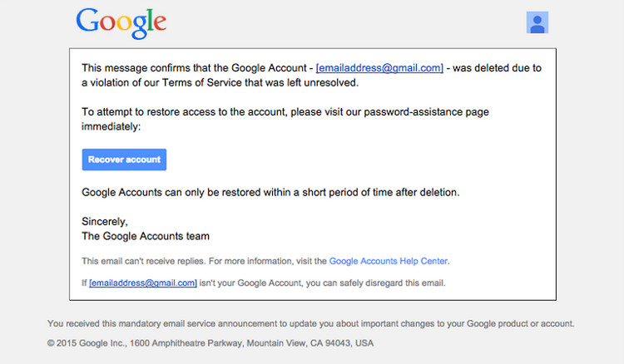
Task: Click the "was deleted due to" text
Action: [507, 68]
